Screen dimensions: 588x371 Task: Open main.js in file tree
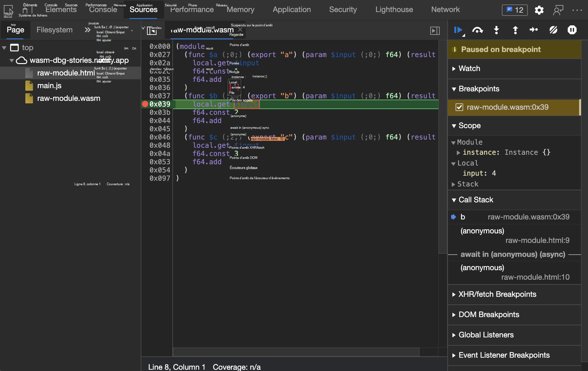pos(49,86)
